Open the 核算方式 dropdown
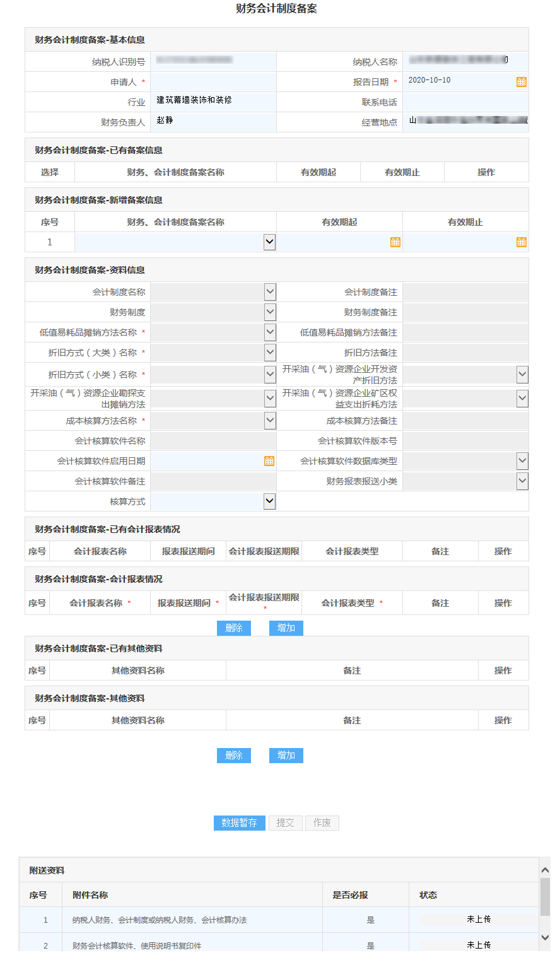 click(x=270, y=501)
